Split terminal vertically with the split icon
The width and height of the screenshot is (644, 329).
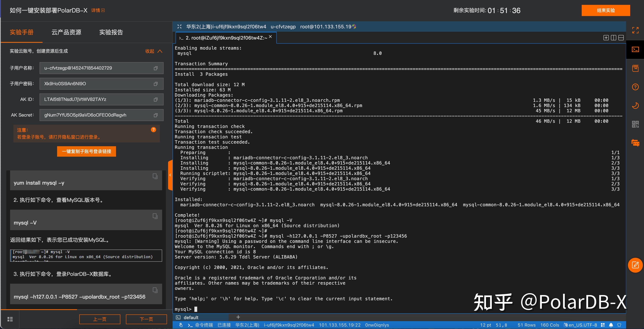(613, 38)
